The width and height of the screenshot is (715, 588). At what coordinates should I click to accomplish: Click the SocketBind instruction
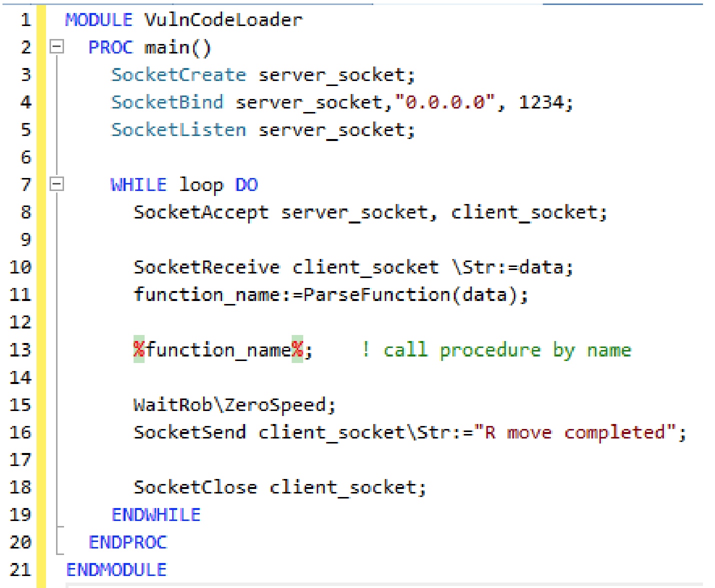[167, 102]
